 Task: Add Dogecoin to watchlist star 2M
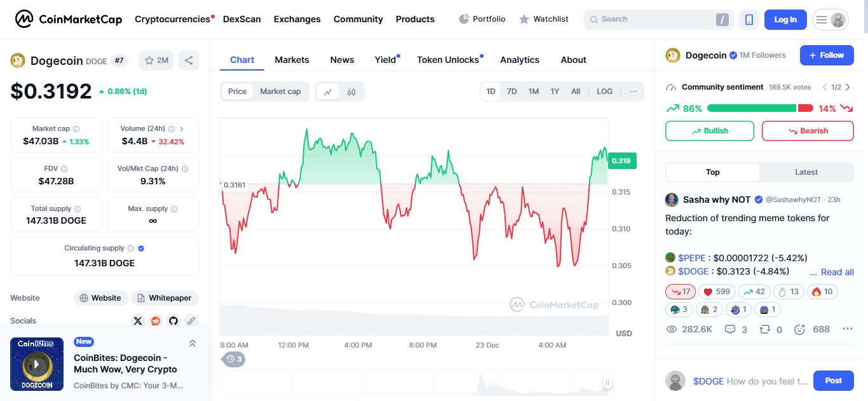[156, 60]
